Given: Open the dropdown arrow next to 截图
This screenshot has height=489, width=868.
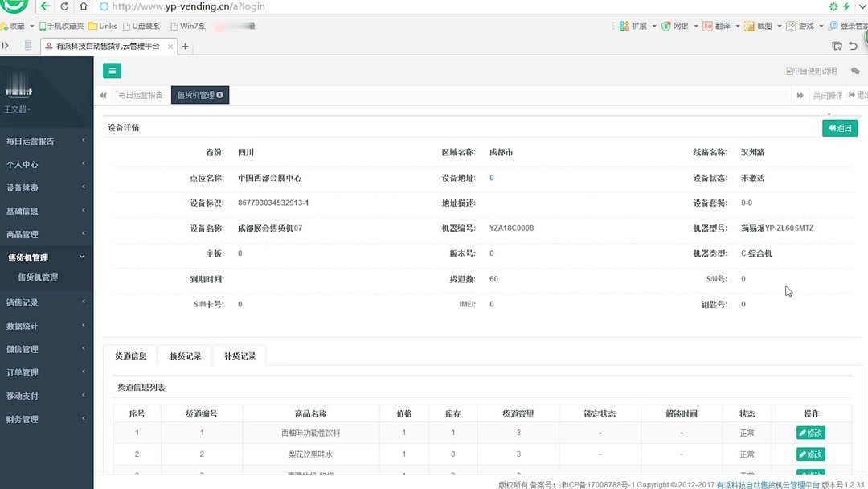Looking at the screenshot, I should pos(778,25).
